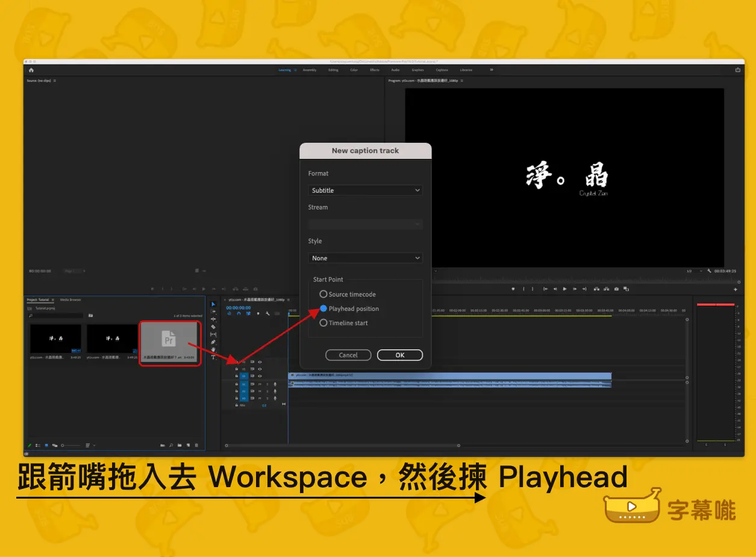Select the Hand tool
Screen dimensions: 756x557
coord(213,350)
